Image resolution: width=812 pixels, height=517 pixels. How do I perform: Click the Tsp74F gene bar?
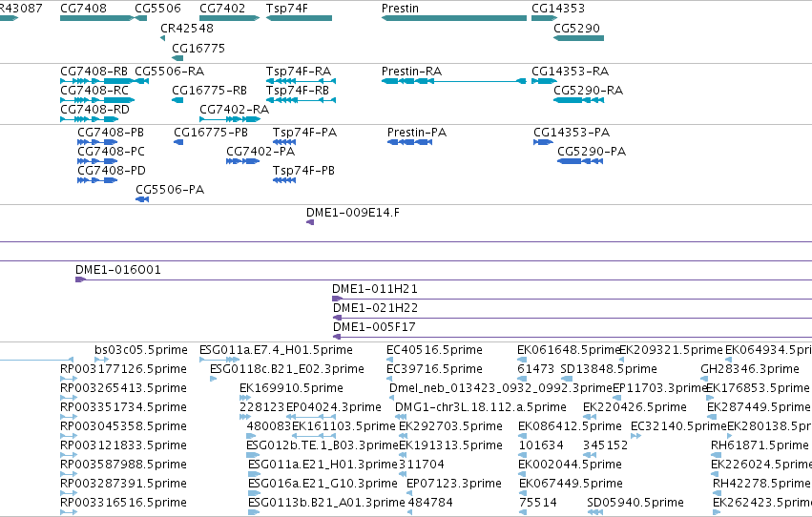pyautogui.click(x=299, y=18)
